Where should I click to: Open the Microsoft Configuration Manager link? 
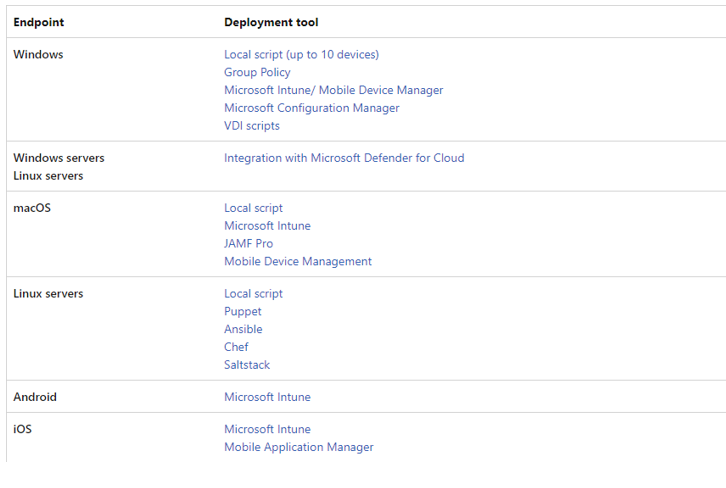[x=312, y=108]
